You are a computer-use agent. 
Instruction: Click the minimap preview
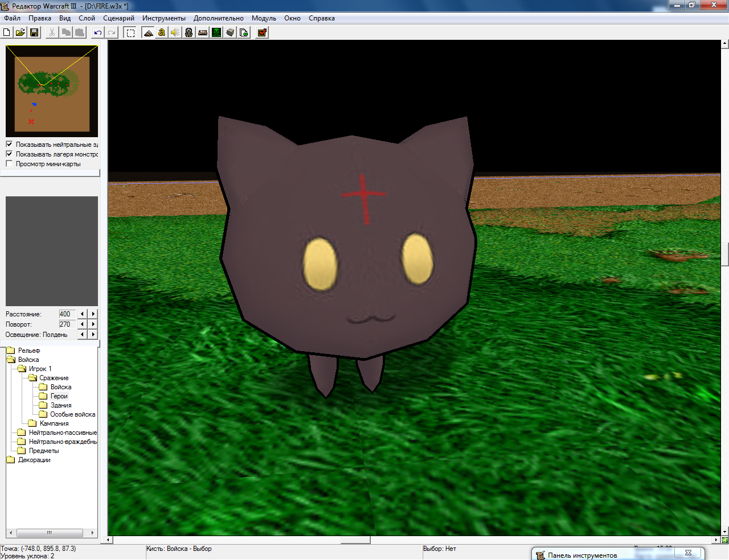click(52, 91)
